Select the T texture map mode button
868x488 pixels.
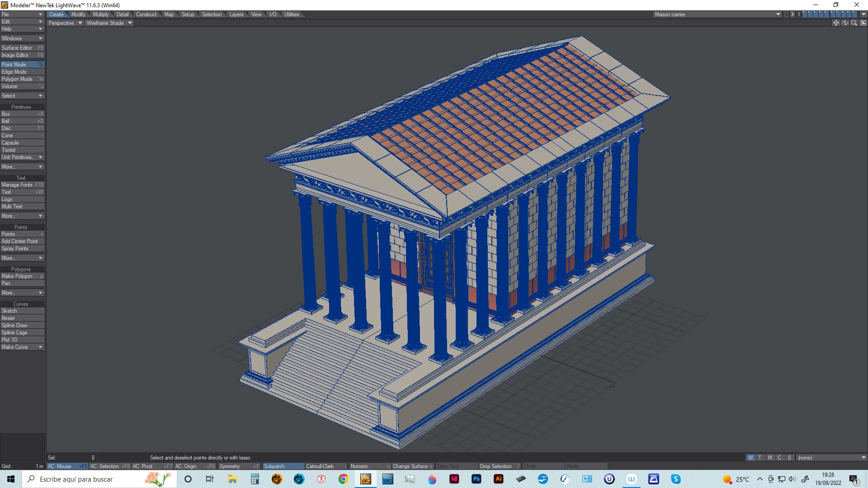point(760,458)
